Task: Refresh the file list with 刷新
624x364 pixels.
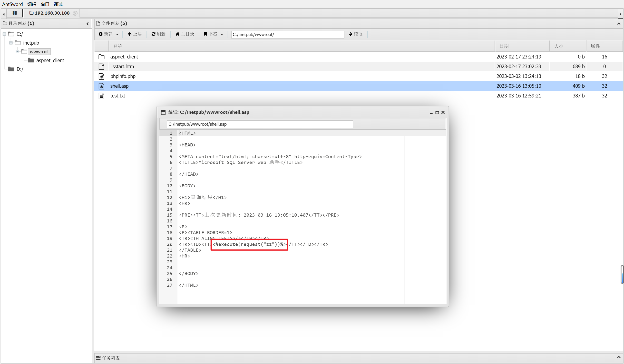Action: pyautogui.click(x=158, y=34)
